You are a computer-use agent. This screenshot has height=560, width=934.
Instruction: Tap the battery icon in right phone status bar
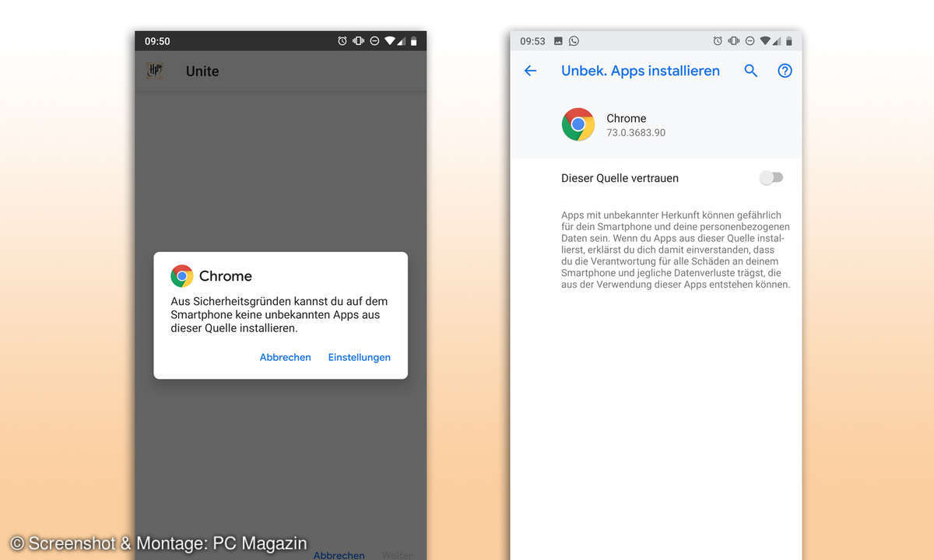point(788,41)
